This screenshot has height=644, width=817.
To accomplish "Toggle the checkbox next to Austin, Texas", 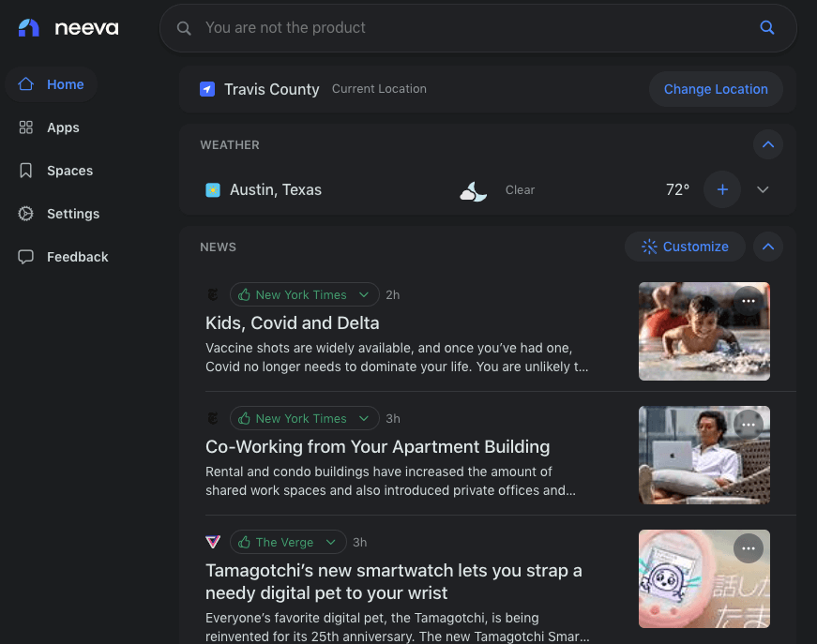I will click(x=211, y=189).
